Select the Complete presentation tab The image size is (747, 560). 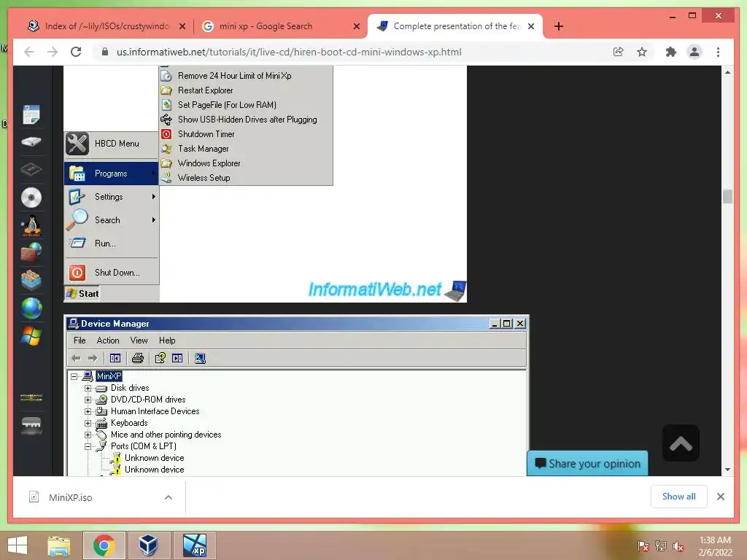455,26
